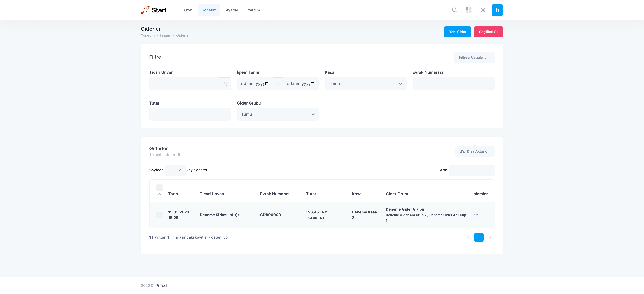Click the Yeni Gider button
The image size is (644, 294).
pyautogui.click(x=457, y=32)
